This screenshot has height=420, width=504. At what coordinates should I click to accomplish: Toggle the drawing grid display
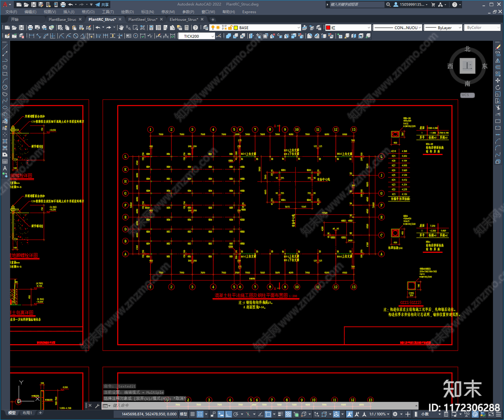click(192, 414)
